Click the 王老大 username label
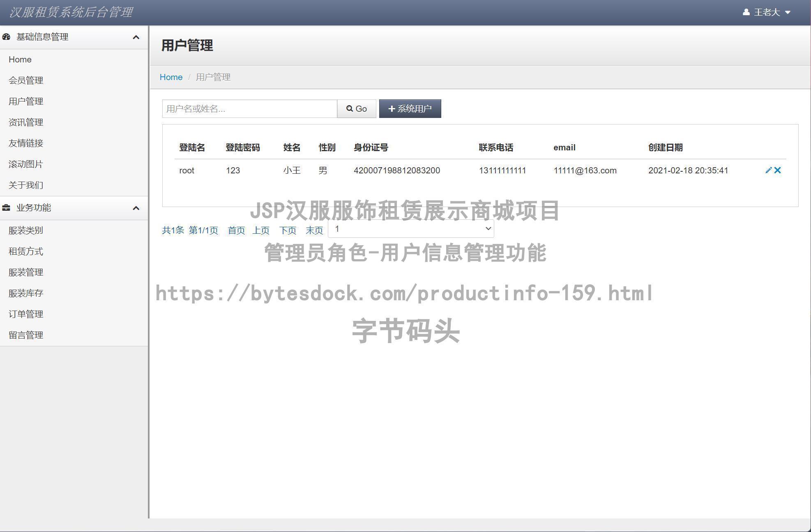The width and height of the screenshot is (811, 532). tap(767, 12)
